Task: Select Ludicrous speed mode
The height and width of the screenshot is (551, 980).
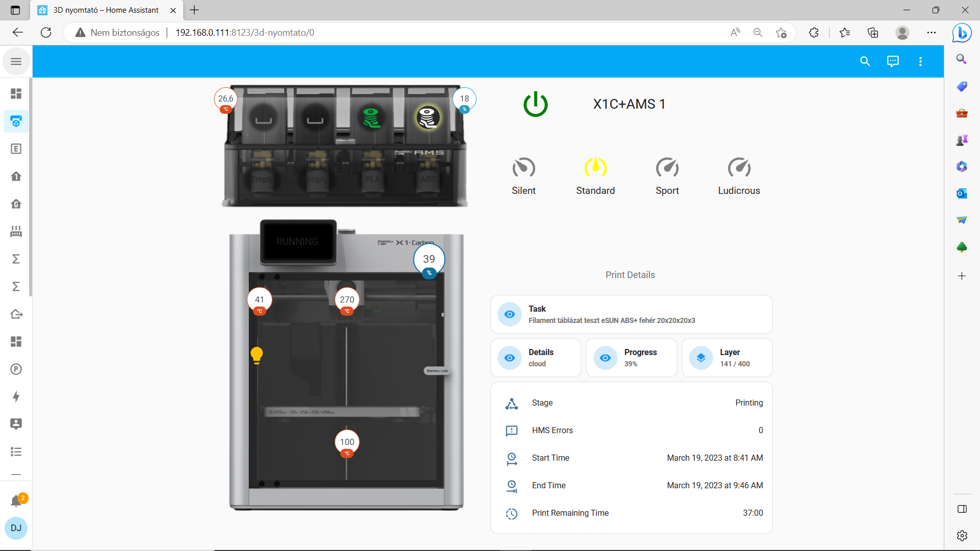Action: click(739, 177)
